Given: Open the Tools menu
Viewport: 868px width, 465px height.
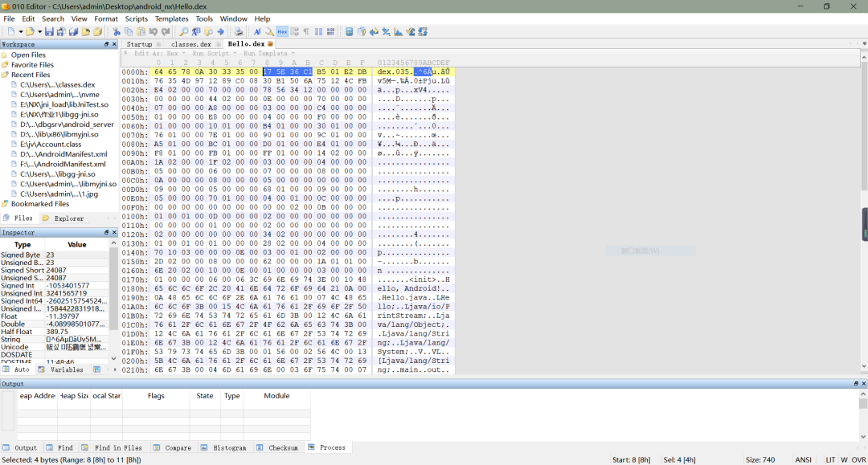Looking at the screenshot, I should 204,18.
